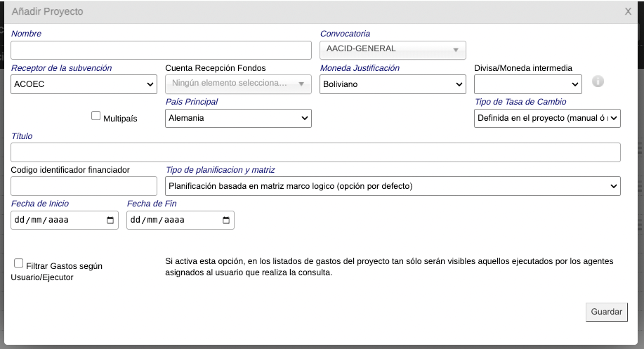Image resolution: width=644 pixels, height=349 pixels.
Task: Expand Tipo de planificacion y matriz dropdown
Action: tap(393, 186)
